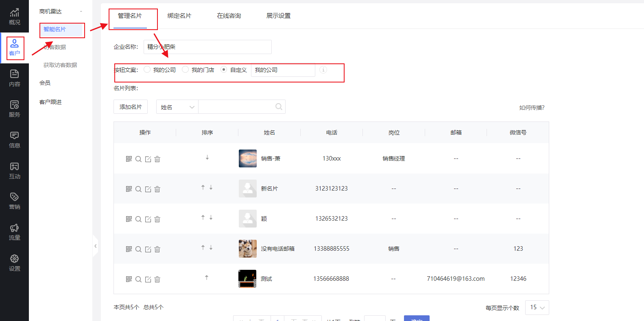Open 获取访客数据 in the side menu
Screen dimensions: 644x321
60,65
